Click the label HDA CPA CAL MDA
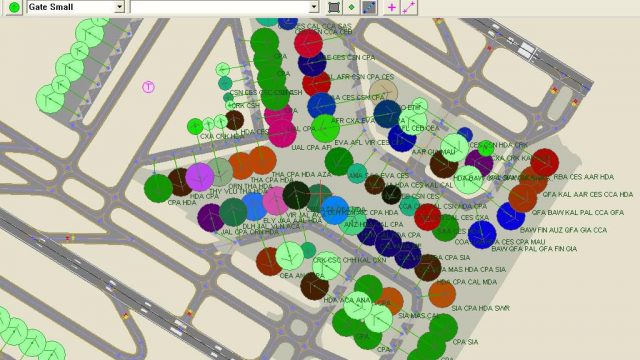This screenshot has width=640, height=360. point(467,282)
